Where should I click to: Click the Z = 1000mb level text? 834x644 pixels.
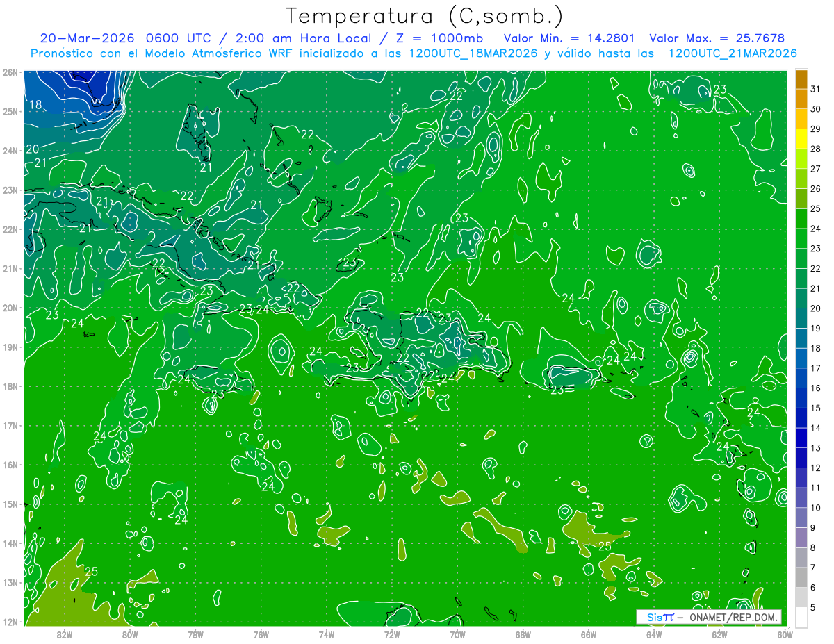[x=445, y=38]
